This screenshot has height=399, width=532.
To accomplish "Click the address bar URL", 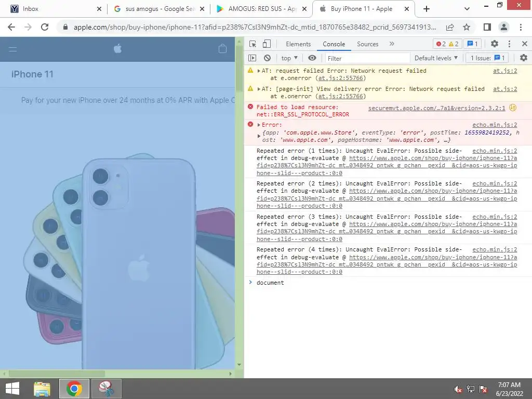I will tap(255, 27).
